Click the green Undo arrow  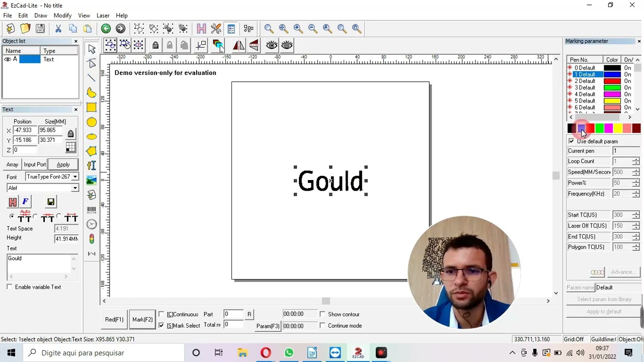(106, 29)
